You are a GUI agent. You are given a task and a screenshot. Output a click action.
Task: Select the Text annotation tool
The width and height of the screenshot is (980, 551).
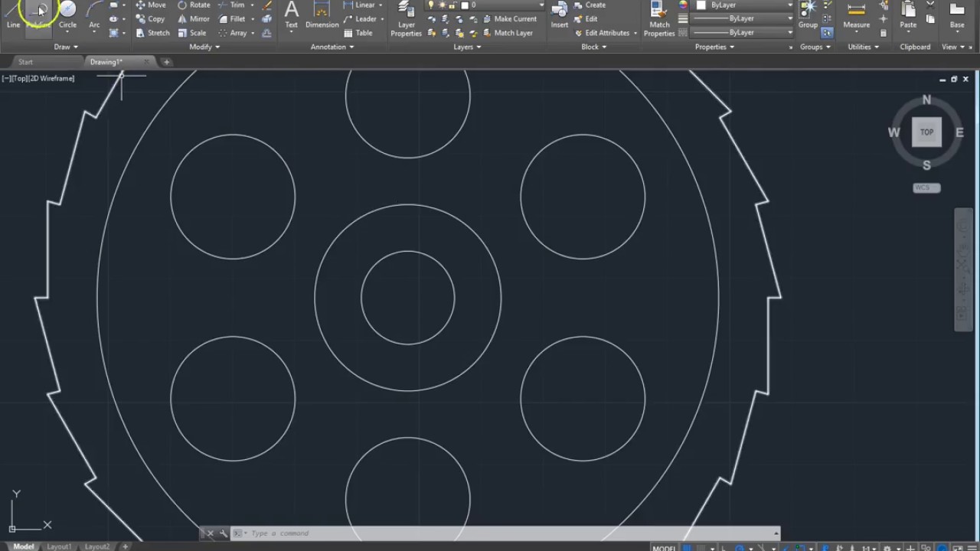pyautogui.click(x=291, y=15)
